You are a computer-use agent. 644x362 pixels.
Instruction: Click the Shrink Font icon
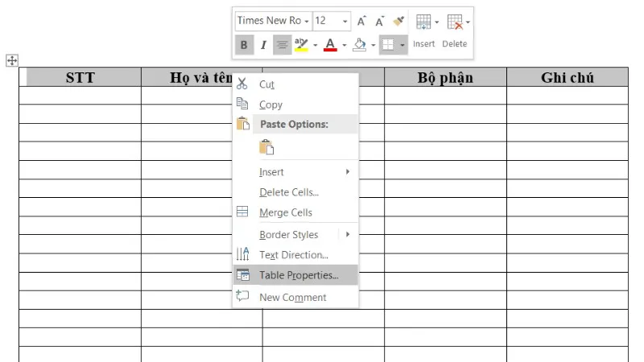(379, 21)
